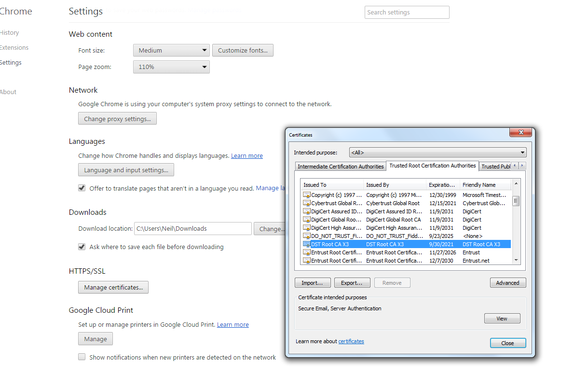
Task: Open the Page zoom dropdown
Action: pos(171,67)
